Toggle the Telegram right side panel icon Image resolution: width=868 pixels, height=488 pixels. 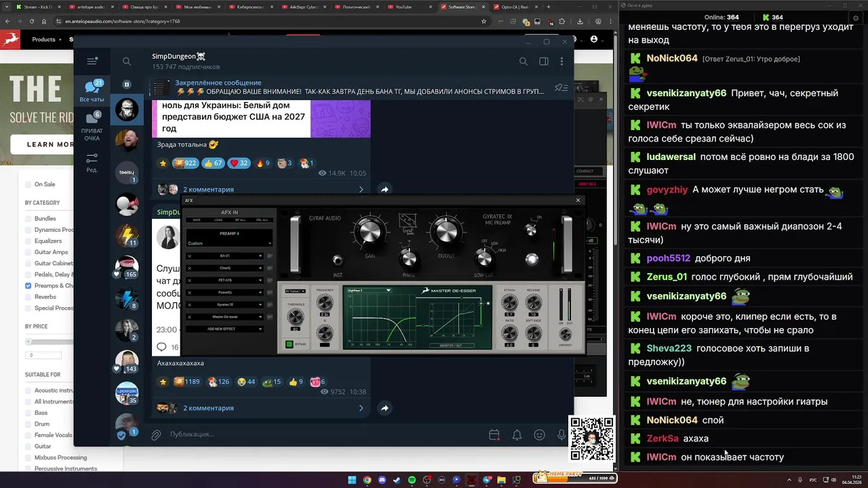click(543, 61)
